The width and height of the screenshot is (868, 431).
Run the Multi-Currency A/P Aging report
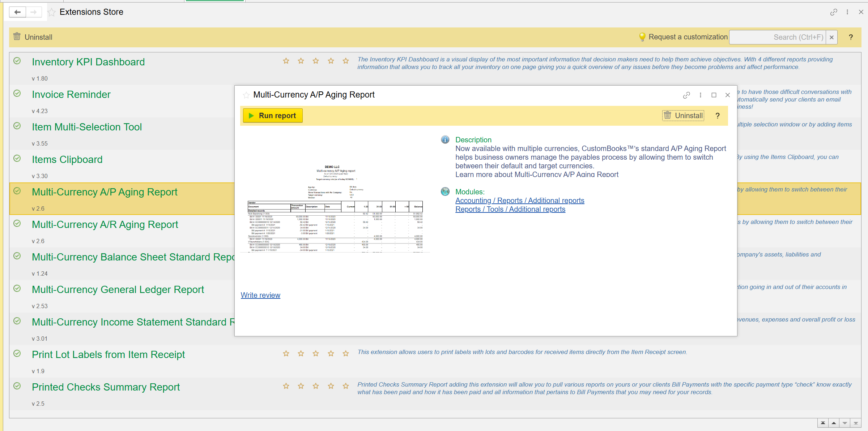pyautogui.click(x=273, y=116)
